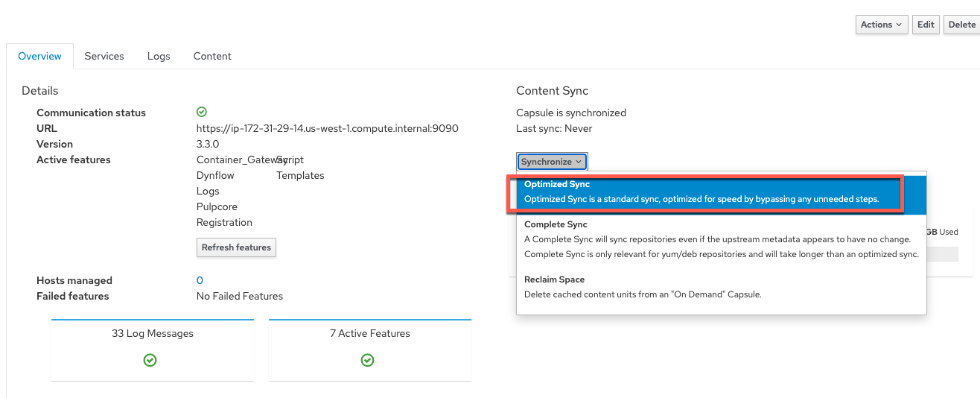Open the Actions dropdown

coord(882,25)
